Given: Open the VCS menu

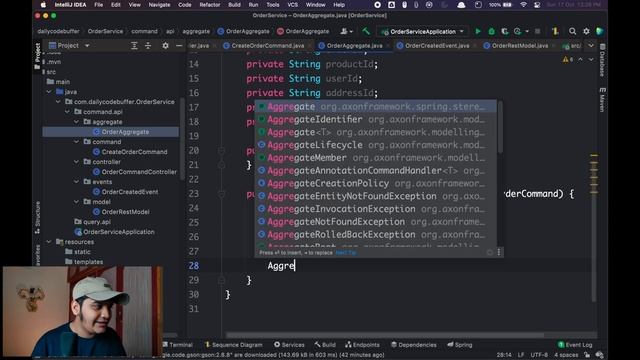Looking at the screenshot, I should click(293, 5).
